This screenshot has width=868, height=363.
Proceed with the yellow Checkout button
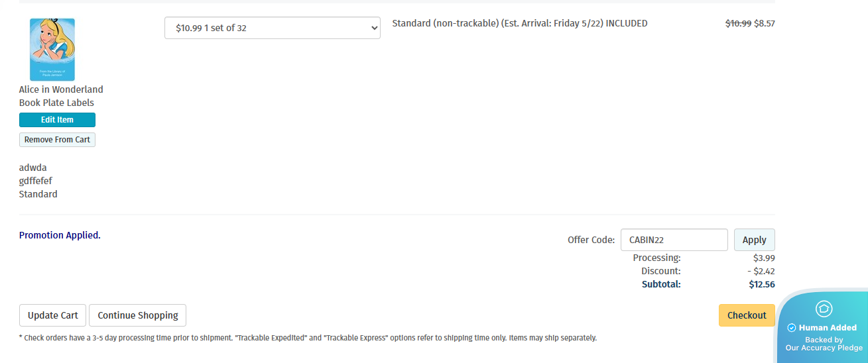coord(747,315)
